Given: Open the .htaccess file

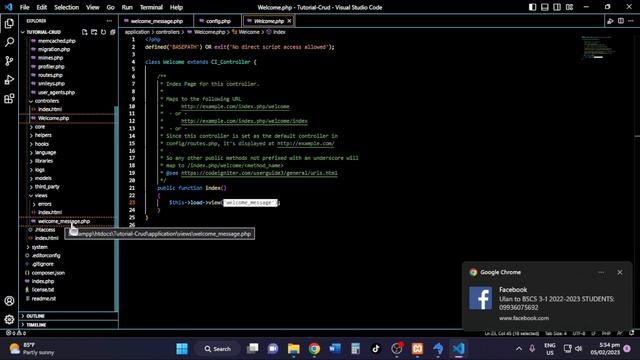Looking at the screenshot, I should 45,230.
